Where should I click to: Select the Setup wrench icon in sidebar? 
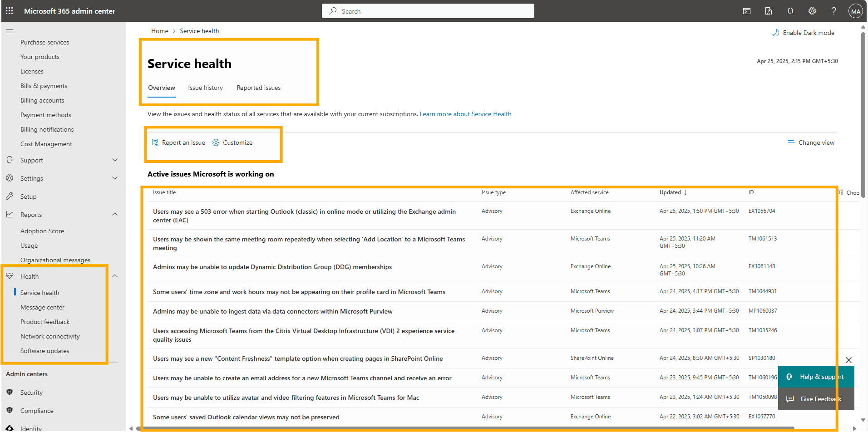pos(10,196)
